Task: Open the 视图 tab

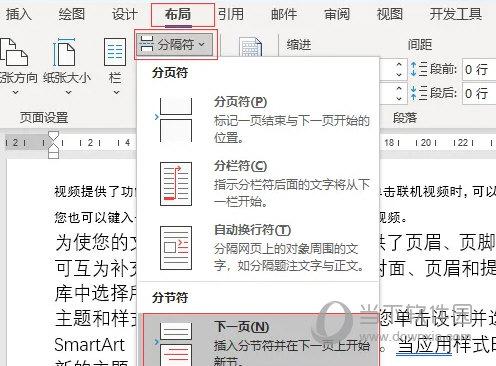Action: point(389,15)
